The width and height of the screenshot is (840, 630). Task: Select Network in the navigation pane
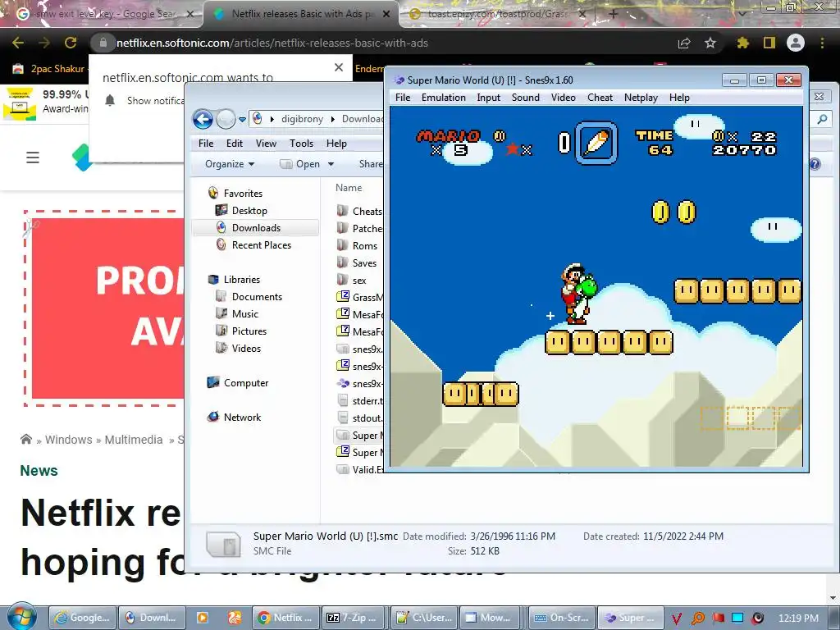point(242,418)
